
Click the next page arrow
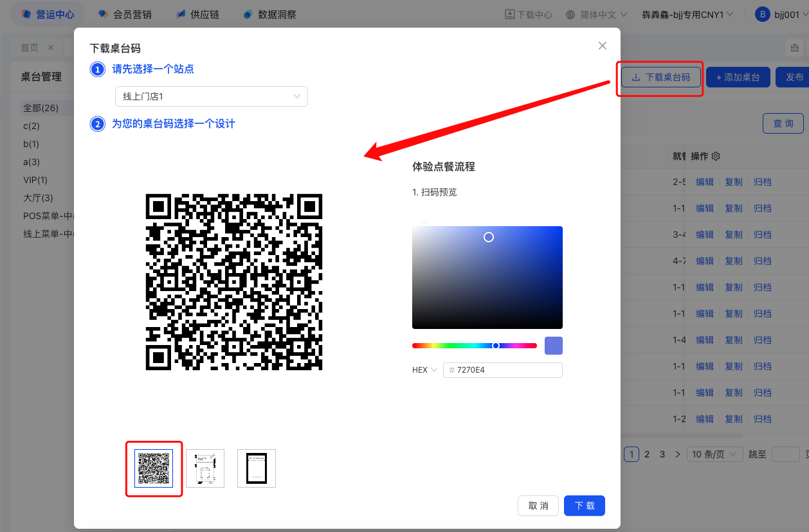coord(678,454)
